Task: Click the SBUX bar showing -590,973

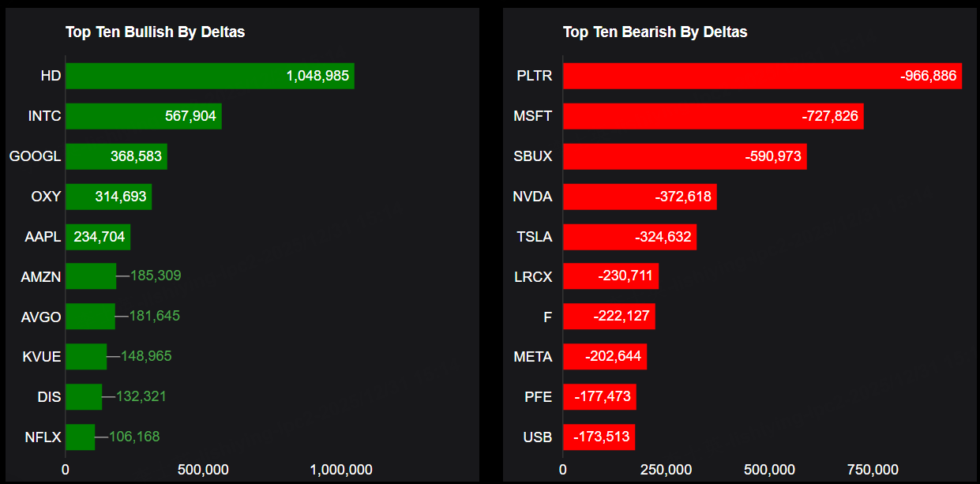Action: pos(685,156)
